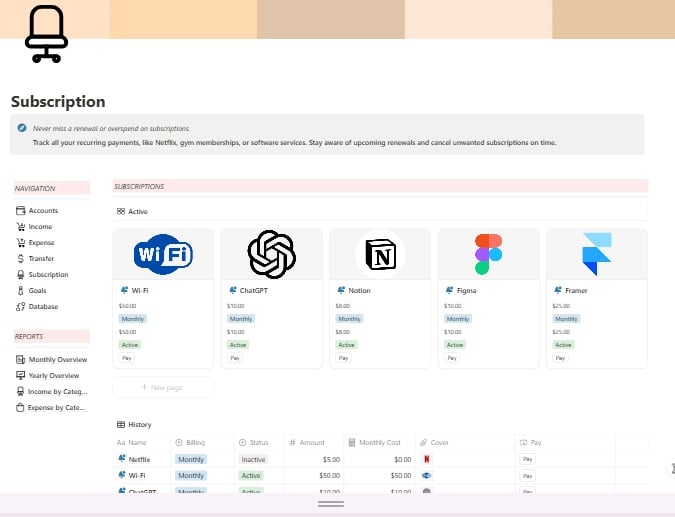Click the Cover column header

(434, 443)
